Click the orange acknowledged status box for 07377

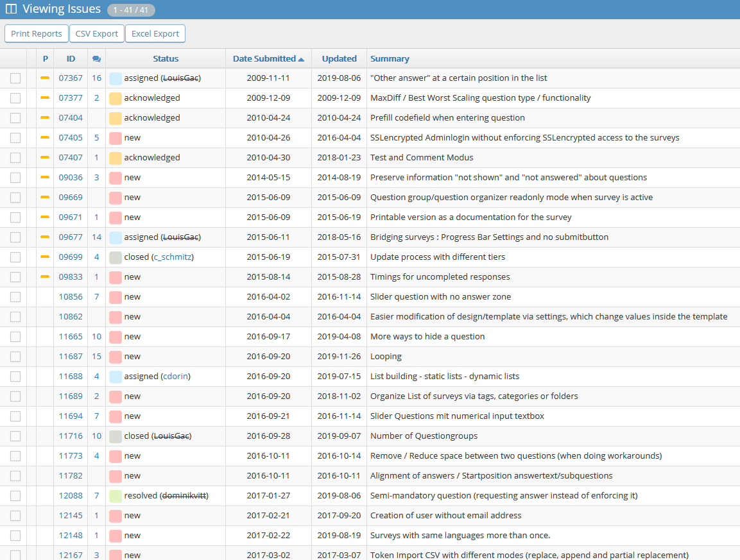(x=116, y=98)
